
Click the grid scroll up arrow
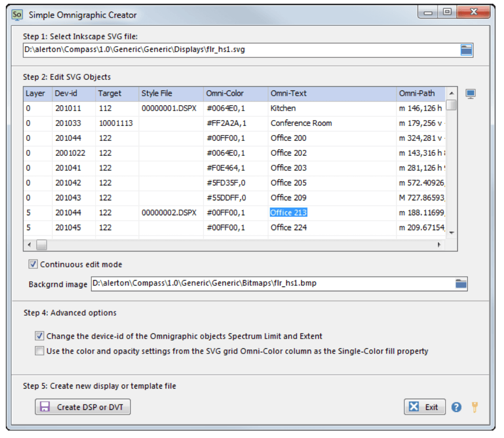click(x=451, y=92)
